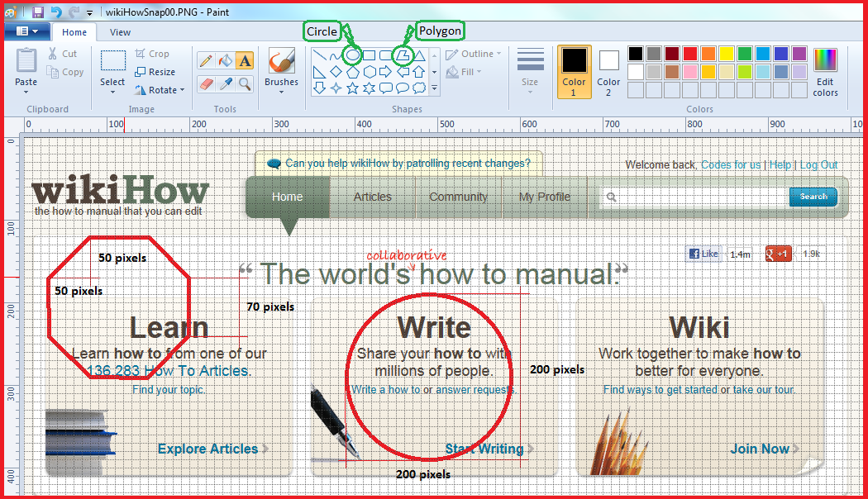Viewport: 868px width, 499px height.
Task: Open the shape Fill dropdown
Action: [x=464, y=72]
